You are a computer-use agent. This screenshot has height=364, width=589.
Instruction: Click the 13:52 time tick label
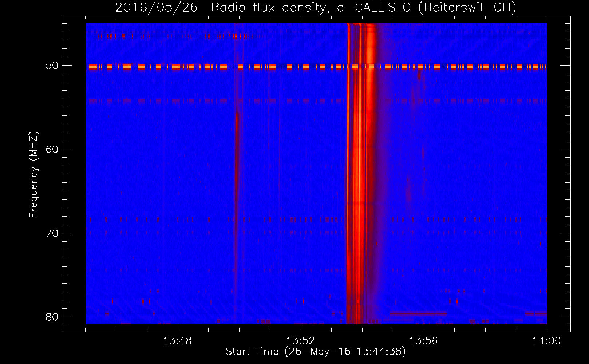301,341
